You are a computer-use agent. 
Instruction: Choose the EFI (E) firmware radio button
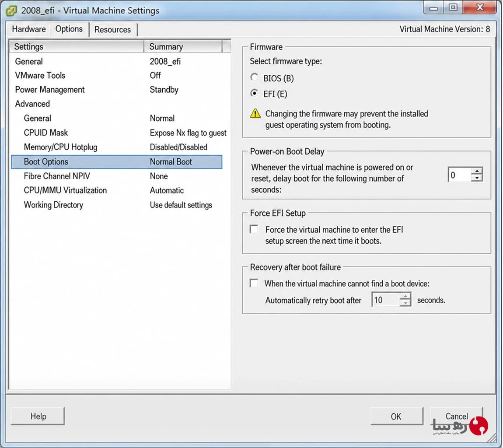(x=255, y=93)
